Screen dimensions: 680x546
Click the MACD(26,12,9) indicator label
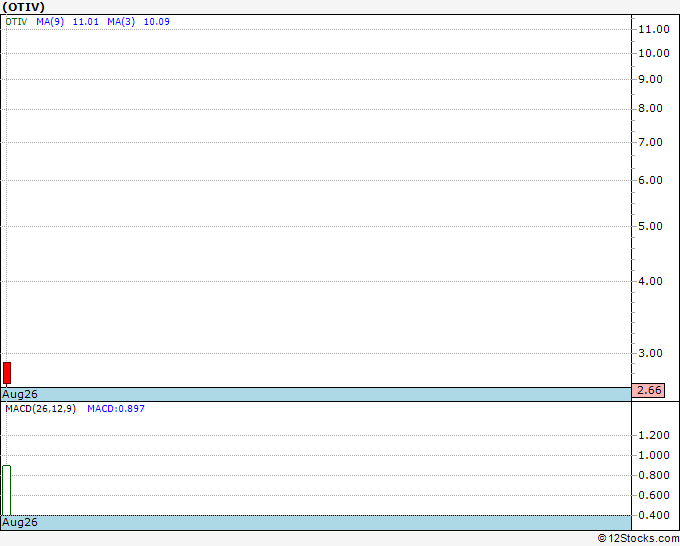[x=40, y=409]
